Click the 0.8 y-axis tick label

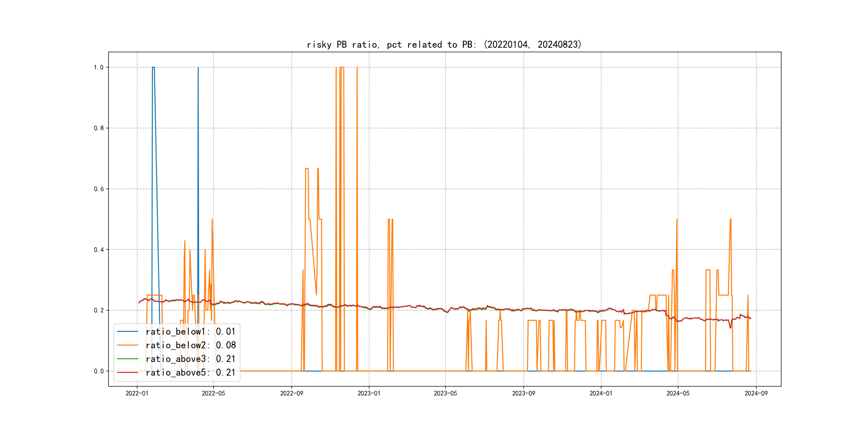coord(99,128)
